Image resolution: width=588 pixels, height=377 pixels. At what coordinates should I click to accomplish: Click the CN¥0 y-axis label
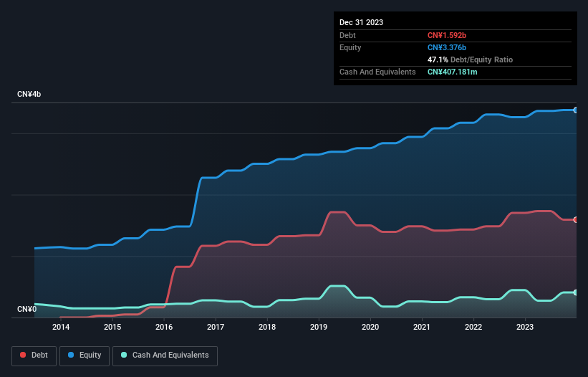(x=27, y=309)
